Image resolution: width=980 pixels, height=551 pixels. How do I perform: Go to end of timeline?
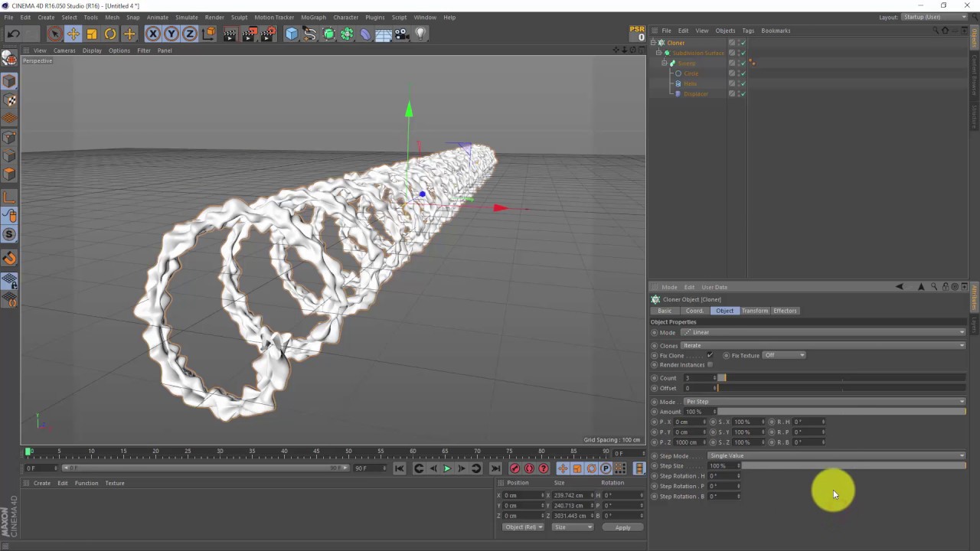[495, 468]
